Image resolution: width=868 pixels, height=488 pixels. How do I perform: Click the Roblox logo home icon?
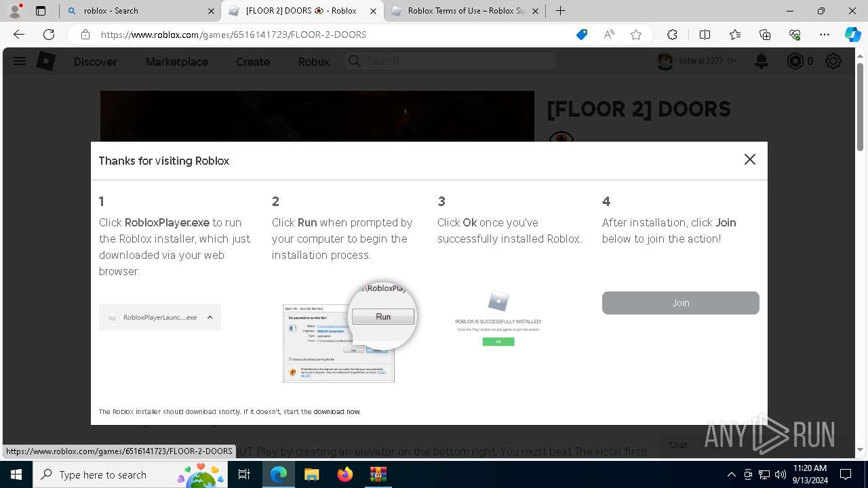click(45, 61)
